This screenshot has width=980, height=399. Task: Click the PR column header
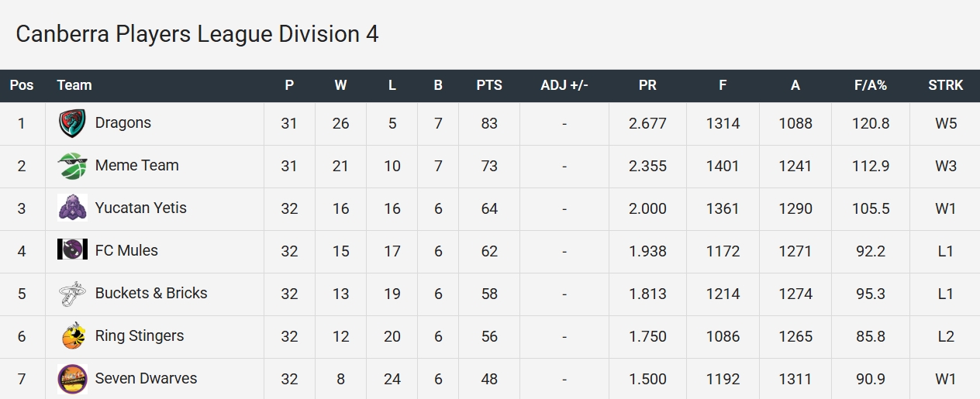click(647, 85)
